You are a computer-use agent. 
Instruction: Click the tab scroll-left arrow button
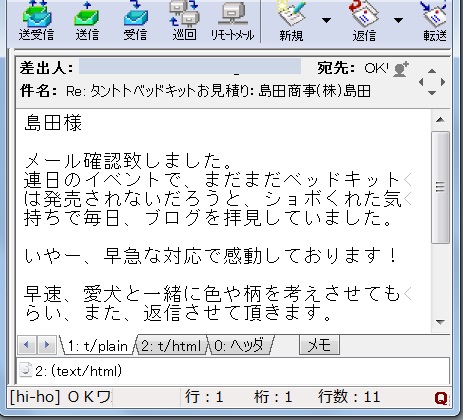coord(27,345)
